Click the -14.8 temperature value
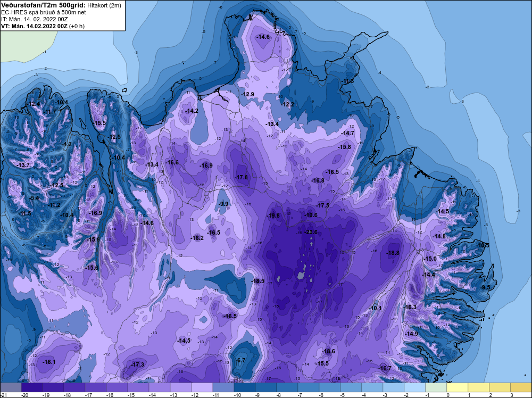This screenshot has width=532, height=398. [x=439, y=236]
